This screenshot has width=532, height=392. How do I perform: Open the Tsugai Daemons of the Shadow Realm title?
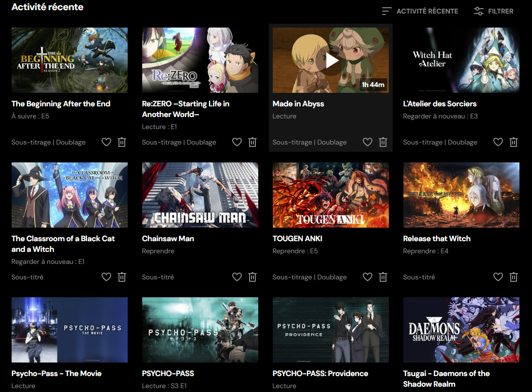point(446,379)
